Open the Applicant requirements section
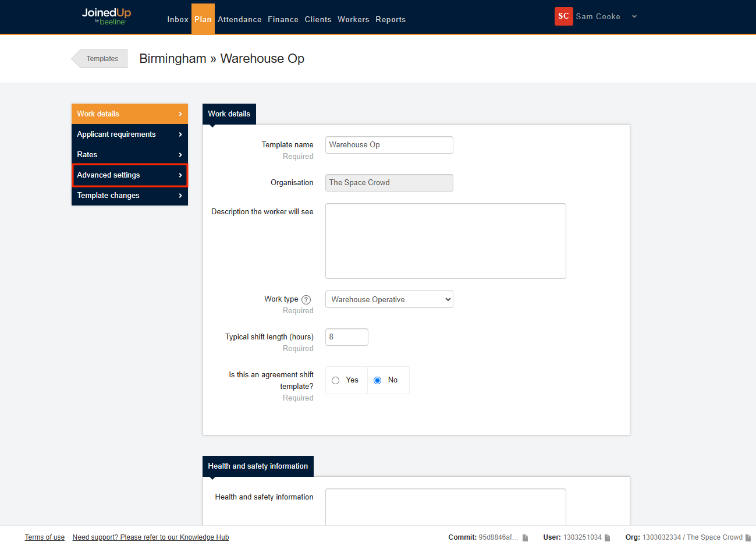756x549 pixels. pyautogui.click(x=129, y=134)
